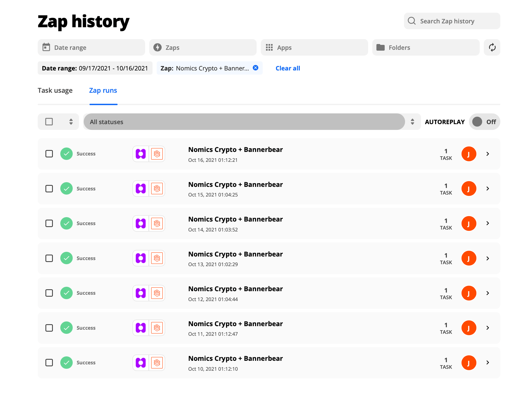Click into the Search Zap history field

452,21
